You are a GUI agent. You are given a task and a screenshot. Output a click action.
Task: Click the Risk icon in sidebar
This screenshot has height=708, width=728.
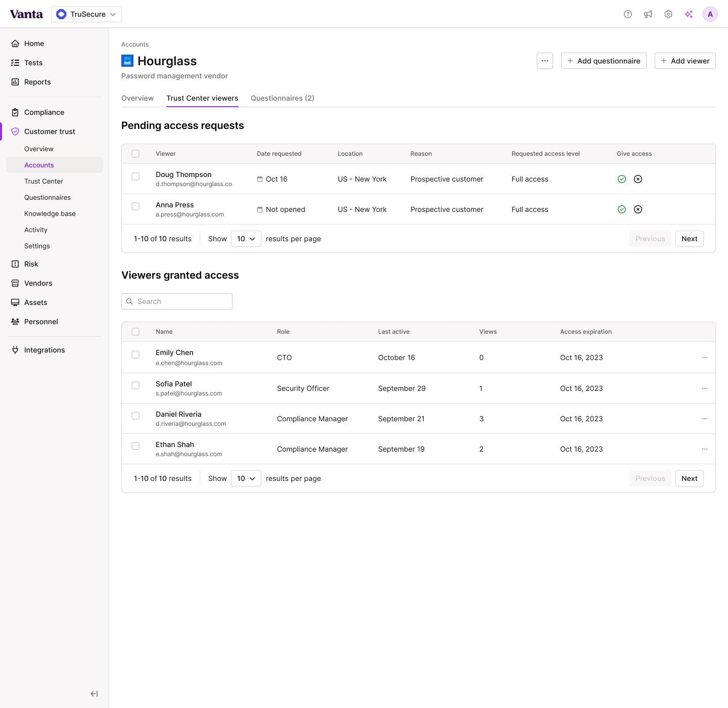(15, 264)
